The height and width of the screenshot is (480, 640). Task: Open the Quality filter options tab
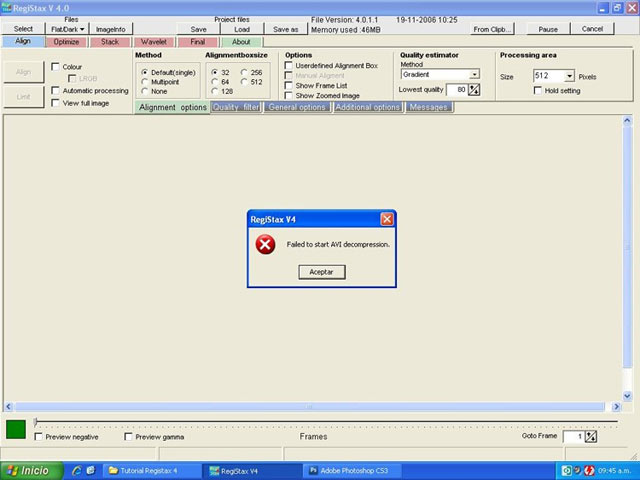[236, 107]
